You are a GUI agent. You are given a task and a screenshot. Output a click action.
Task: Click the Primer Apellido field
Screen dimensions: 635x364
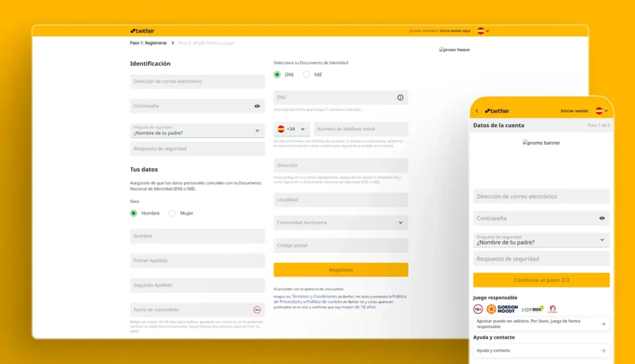(197, 260)
